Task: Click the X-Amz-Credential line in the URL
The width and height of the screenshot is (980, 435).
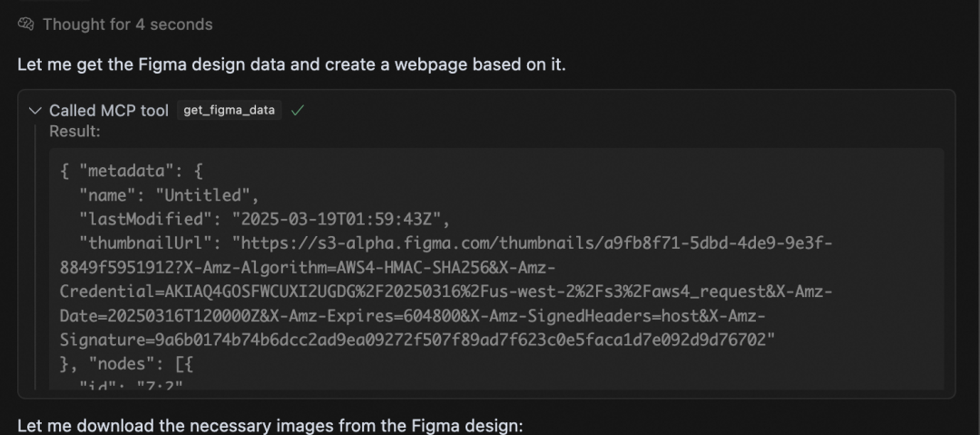Action: click(446, 292)
